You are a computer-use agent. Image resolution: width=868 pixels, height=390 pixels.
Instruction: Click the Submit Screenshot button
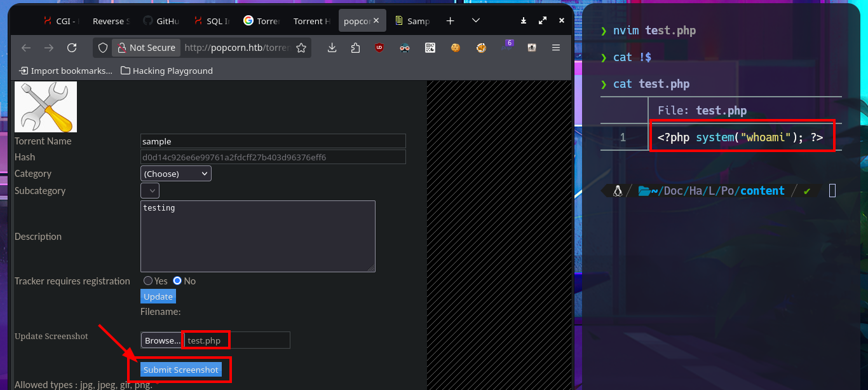click(x=181, y=370)
